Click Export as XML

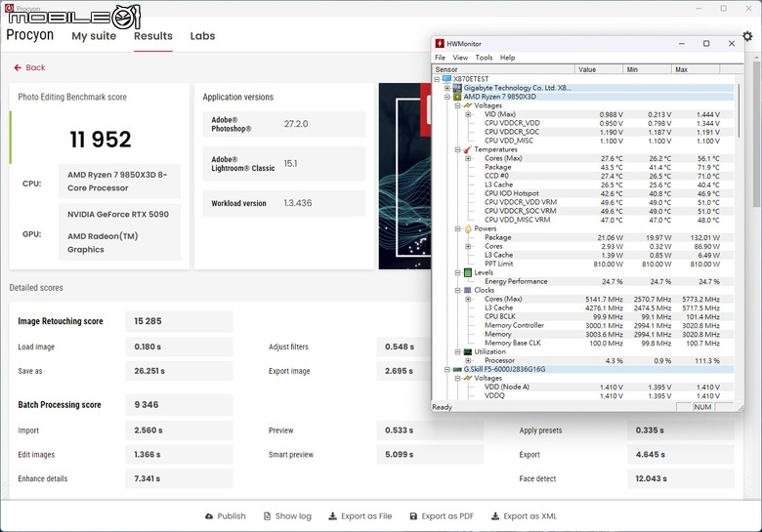(x=524, y=516)
